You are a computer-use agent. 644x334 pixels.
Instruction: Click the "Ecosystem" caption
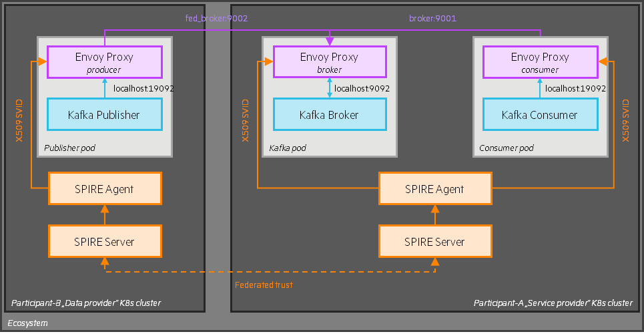tap(27, 323)
